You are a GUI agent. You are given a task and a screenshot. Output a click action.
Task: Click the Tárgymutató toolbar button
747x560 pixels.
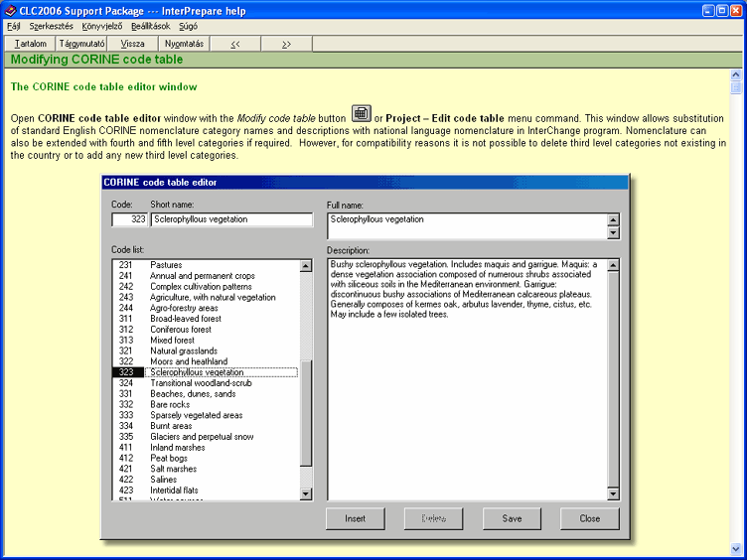pos(82,44)
